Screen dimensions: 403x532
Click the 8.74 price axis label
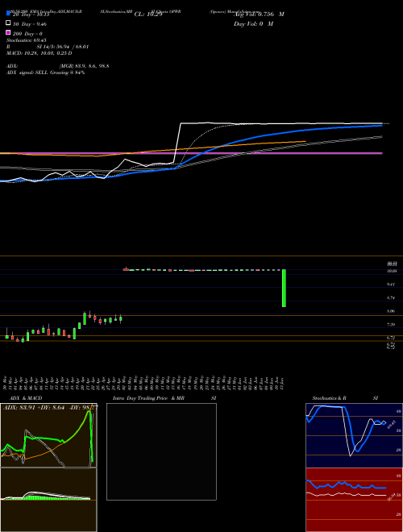391,298
